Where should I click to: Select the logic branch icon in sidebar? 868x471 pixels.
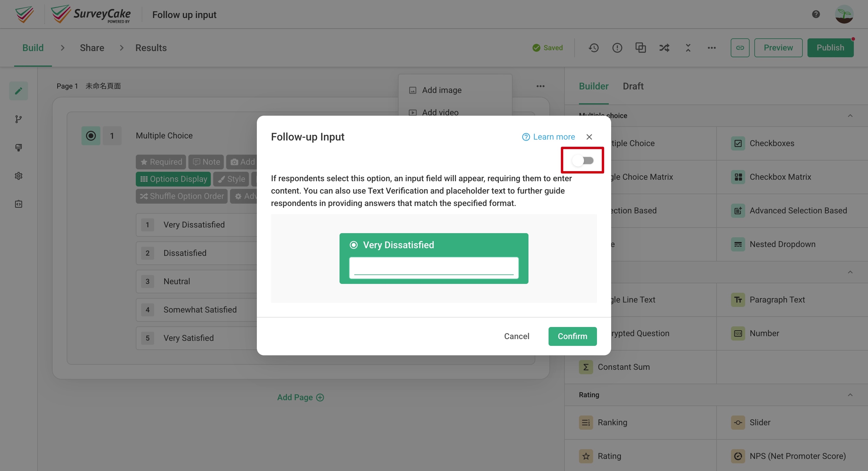pos(19,119)
